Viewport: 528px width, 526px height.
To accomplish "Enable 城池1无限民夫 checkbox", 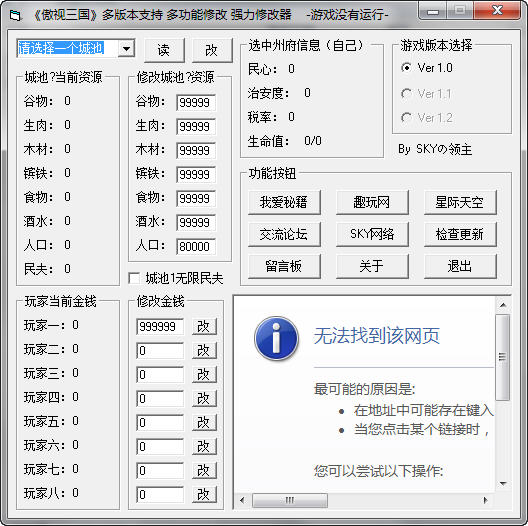I will pos(134,278).
